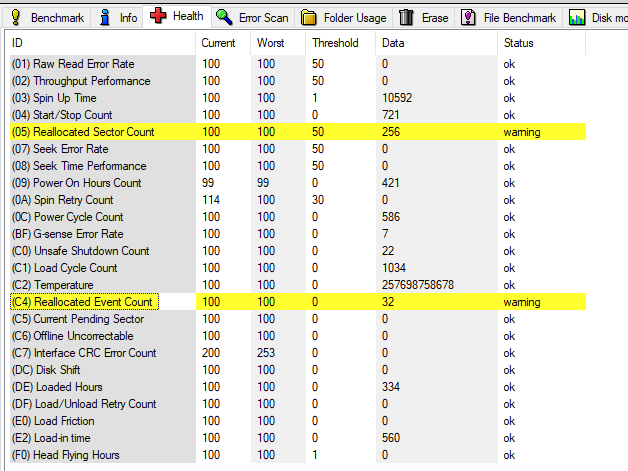Select the (C4) Reallocated Event Count row
Image resolution: width=628 pixels, height=471 pixels.
[298, 302]
